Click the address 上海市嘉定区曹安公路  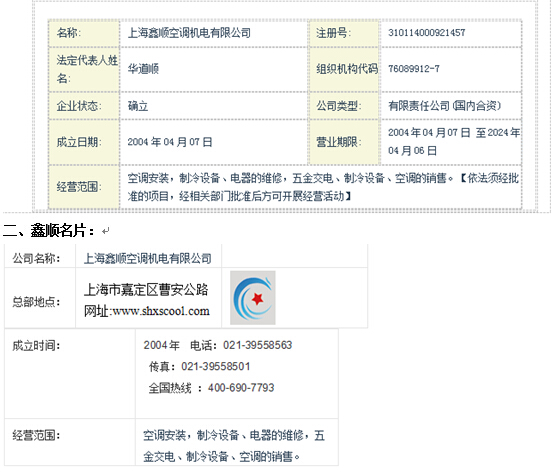146,290
